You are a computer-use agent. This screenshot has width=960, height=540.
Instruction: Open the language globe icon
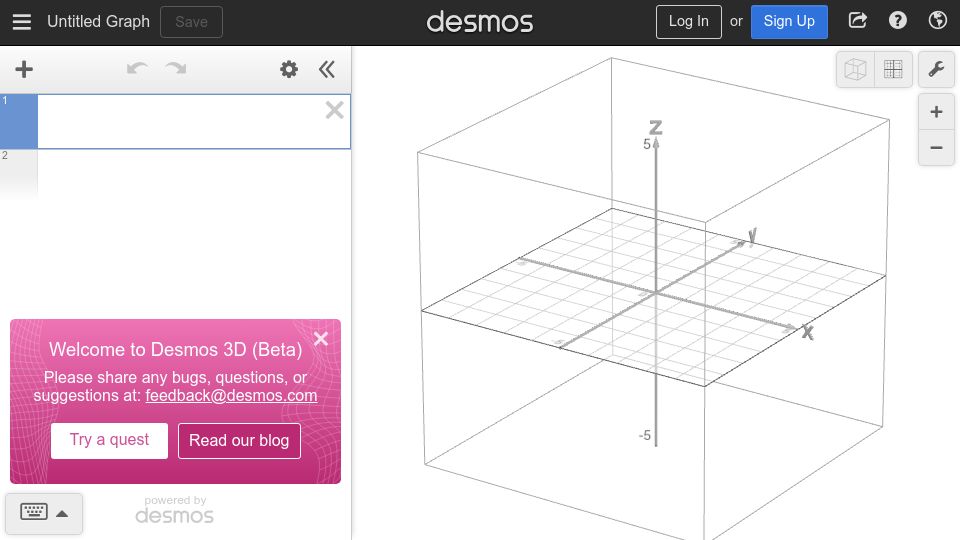pos(937,21)
